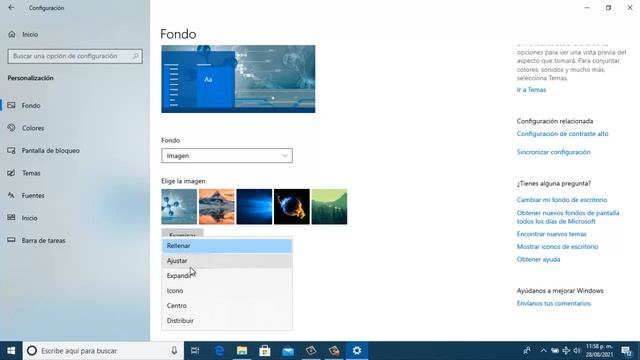Click taskbar search box Escribe aquí para buscar
This screenshot has width=640, height=360.
click(103, 351)
